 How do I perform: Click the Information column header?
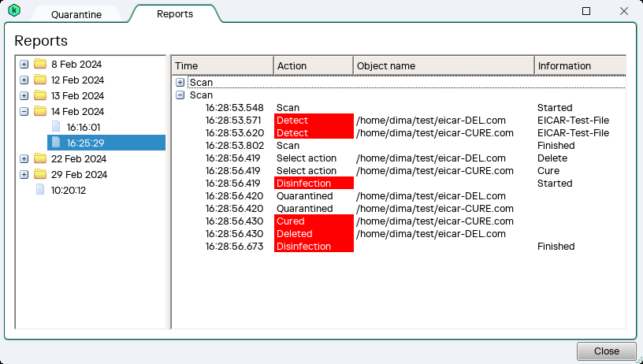(579, 66)
